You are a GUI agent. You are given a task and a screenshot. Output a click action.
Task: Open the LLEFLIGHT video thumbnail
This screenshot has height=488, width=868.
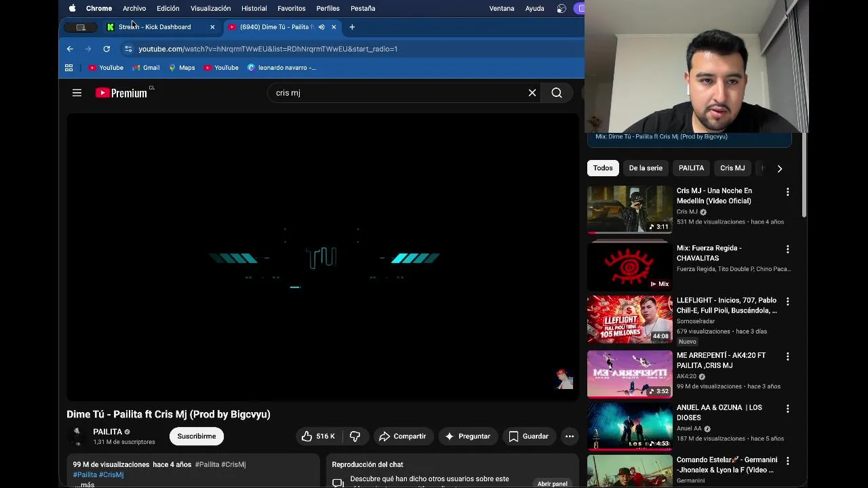click(630, 319)
